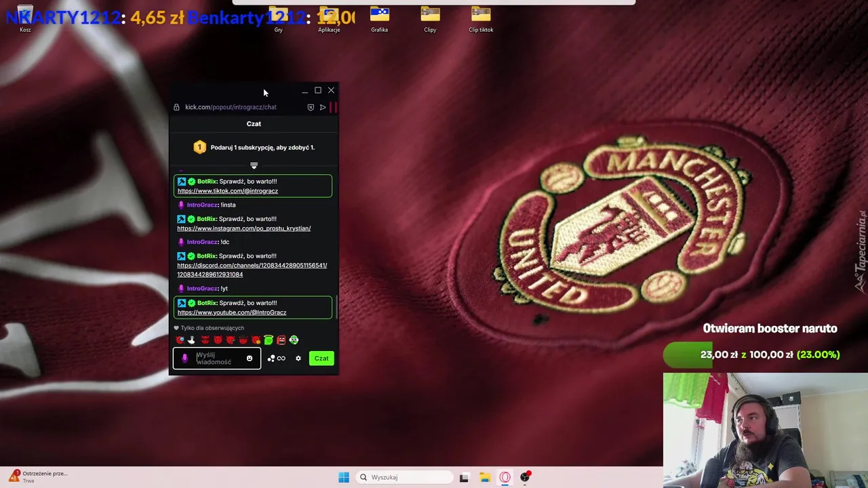Image resolution: width=868 pixels, height=488 pixels.
Task: Click the mic badge next to !insta message
Action: [181, 205]
